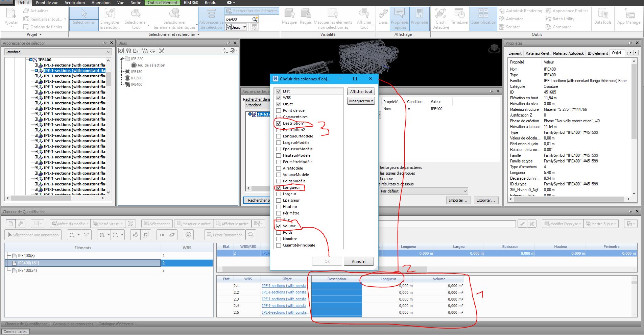Launch the TimeLiner tool
Image resolution: width=644 pixels, height=335 pixels.
pyautogui.click(x=459, y=17)
